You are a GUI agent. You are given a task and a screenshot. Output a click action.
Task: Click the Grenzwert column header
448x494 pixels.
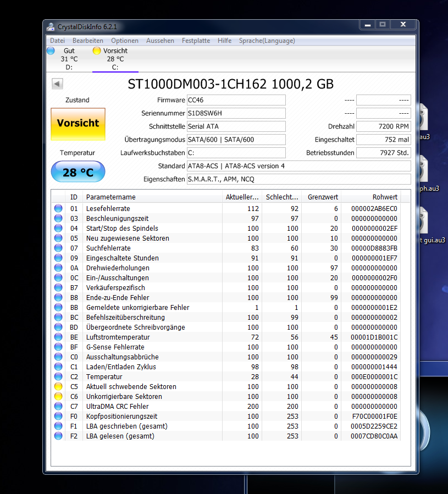(321, 197)
